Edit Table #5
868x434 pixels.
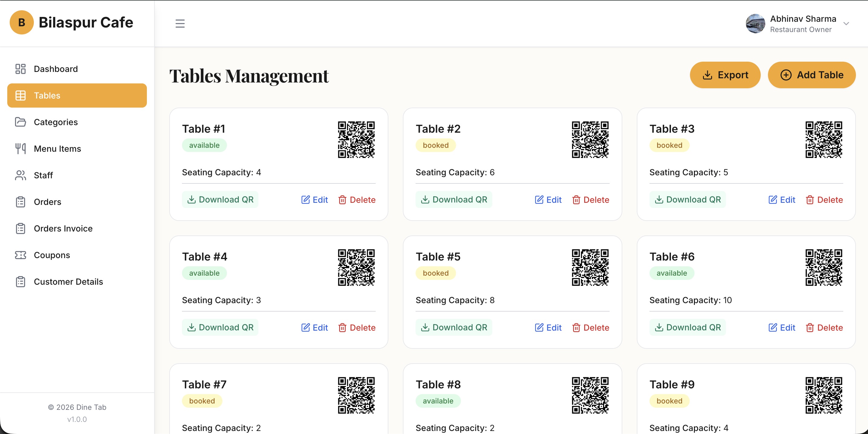click(548, 328)
